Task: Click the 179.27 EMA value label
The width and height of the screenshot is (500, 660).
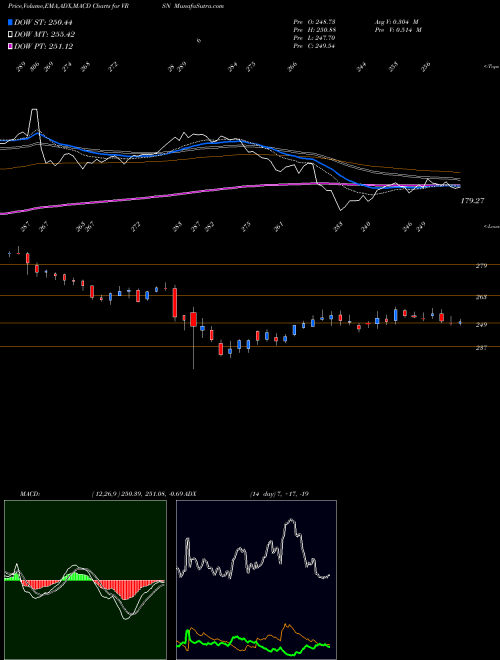Action: 472,201
